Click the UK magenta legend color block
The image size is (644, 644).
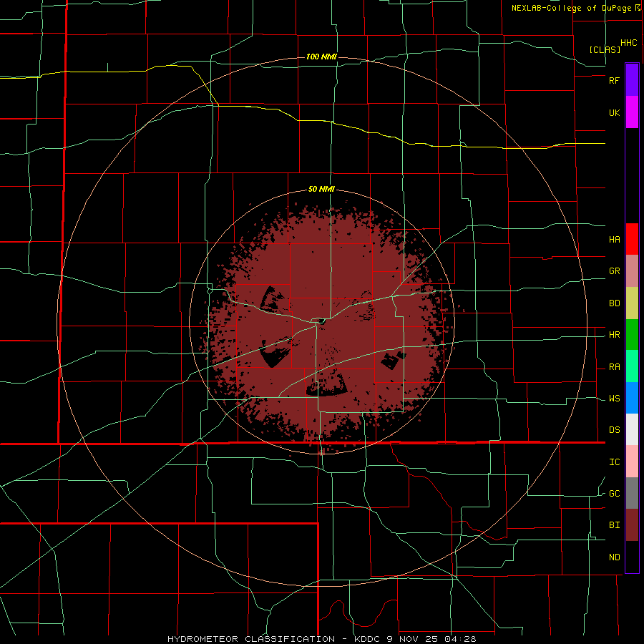coord(632,112)
